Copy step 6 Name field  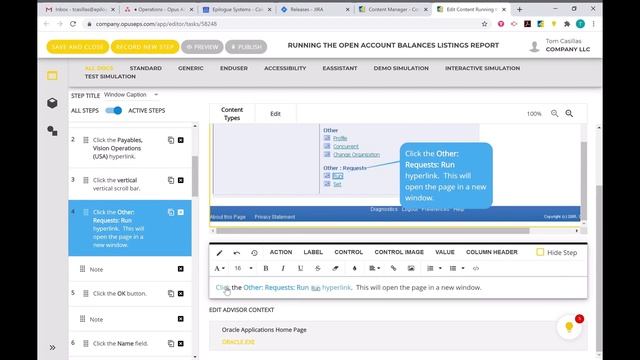click(x=171, y=343)
